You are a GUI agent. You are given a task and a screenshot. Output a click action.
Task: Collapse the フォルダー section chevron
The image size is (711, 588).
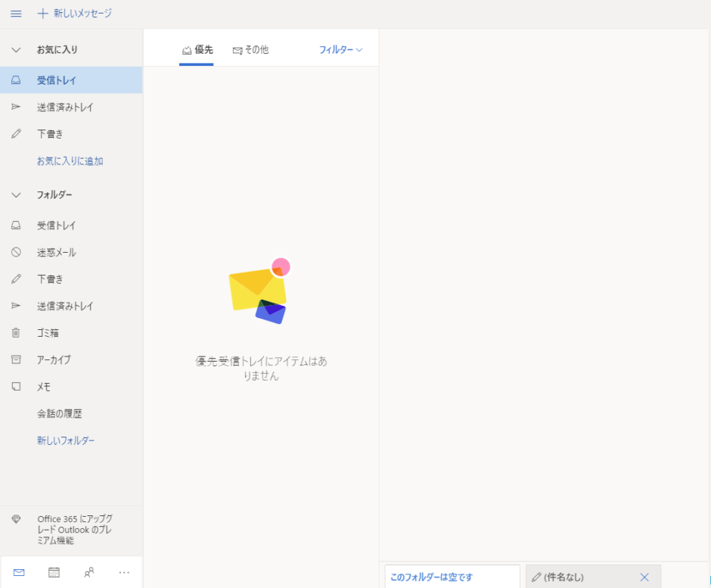click(16, 195)
